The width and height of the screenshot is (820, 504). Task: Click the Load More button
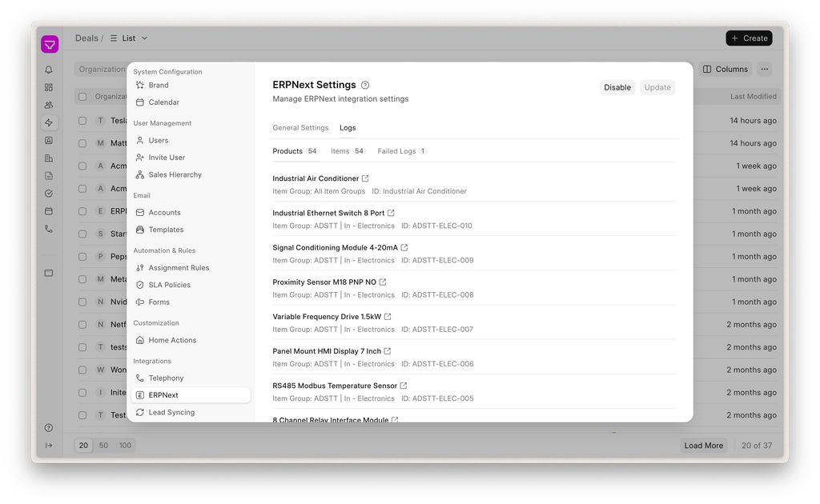(703, 446)
